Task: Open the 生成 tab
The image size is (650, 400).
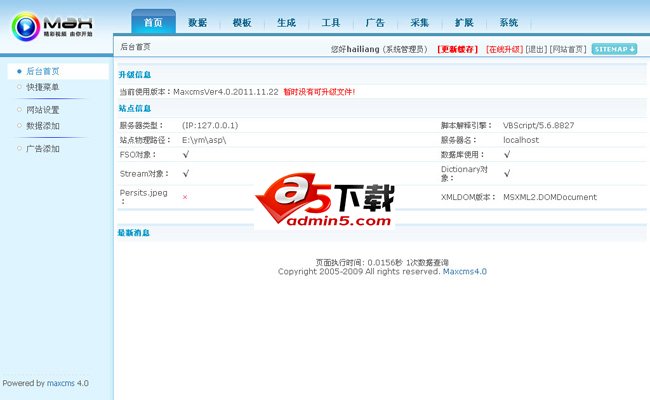Action: tap(286, 22)
